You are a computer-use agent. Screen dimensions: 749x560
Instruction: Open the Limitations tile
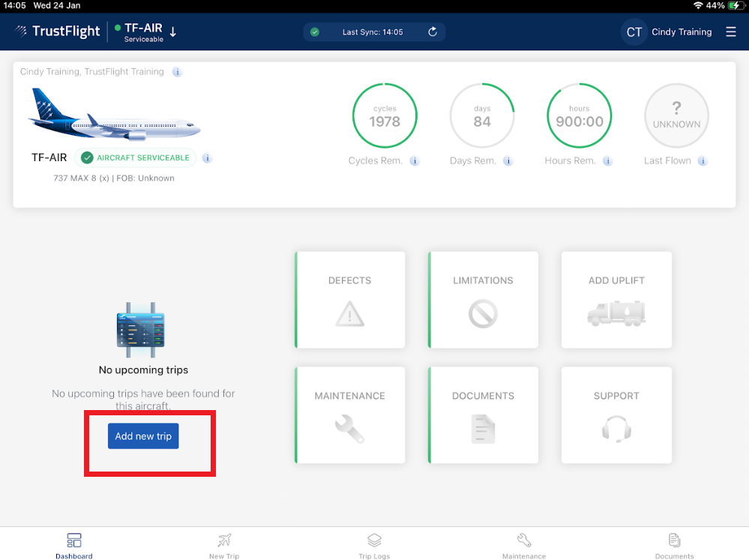point(483,300)
